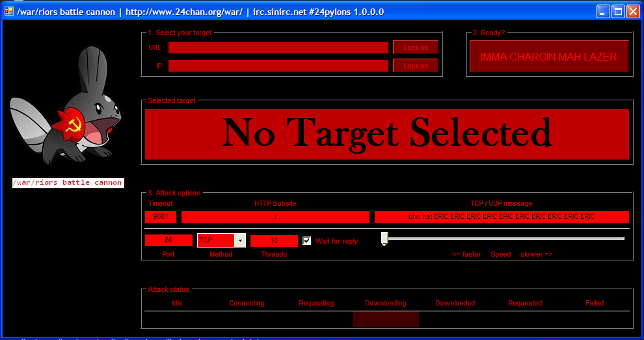Screen dimensions: 644x340
Task: Click the HTTP Subsite input field
Action: [x=275, y=217]
